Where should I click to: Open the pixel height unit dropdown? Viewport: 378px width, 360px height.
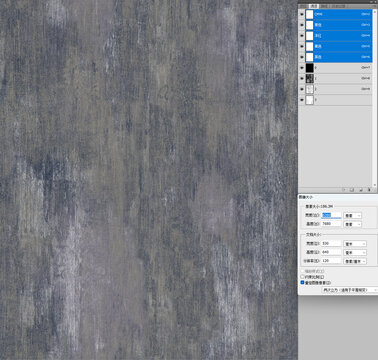click(x=353, y=224)
